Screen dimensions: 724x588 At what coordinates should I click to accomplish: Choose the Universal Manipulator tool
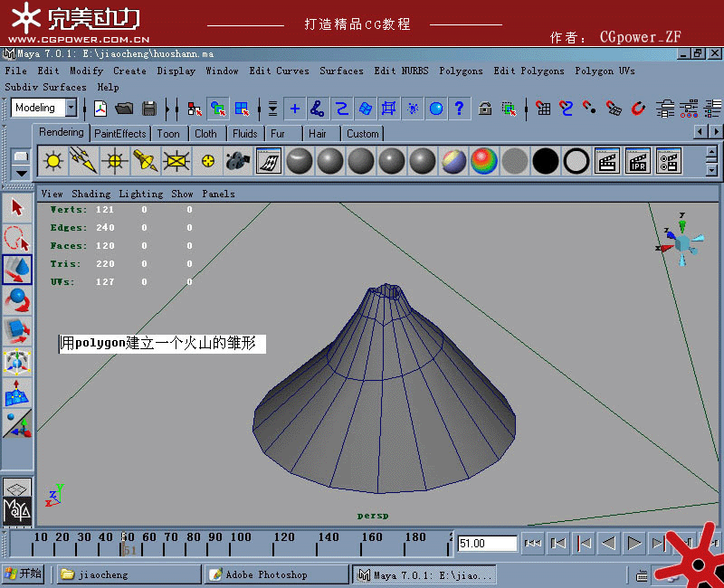[x=17, y=361]
